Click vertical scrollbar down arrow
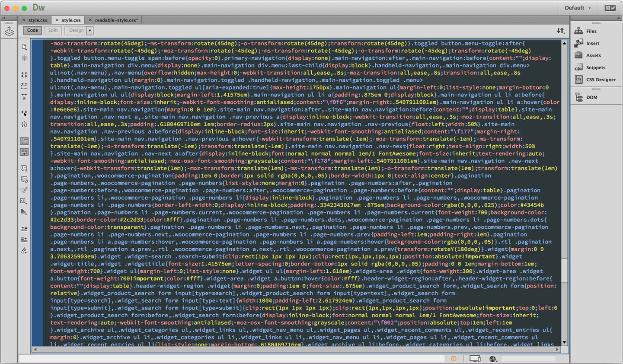 [x=564, y=343]
